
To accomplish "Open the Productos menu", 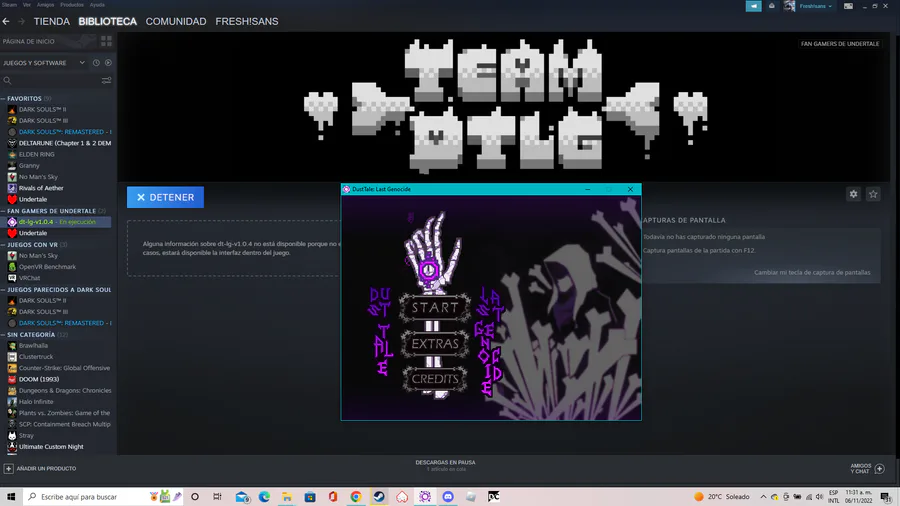I will click(x=72, y=5).
